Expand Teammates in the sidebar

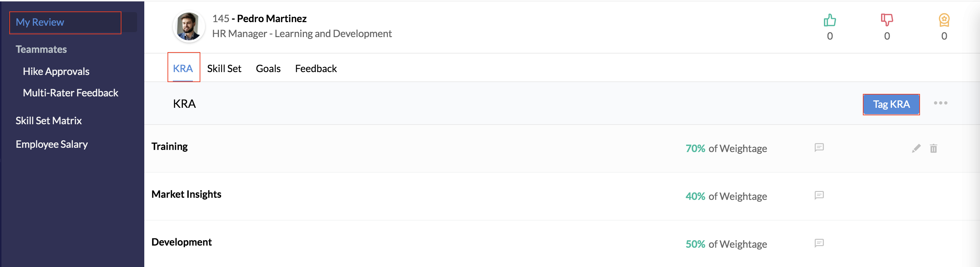[41, 50]
